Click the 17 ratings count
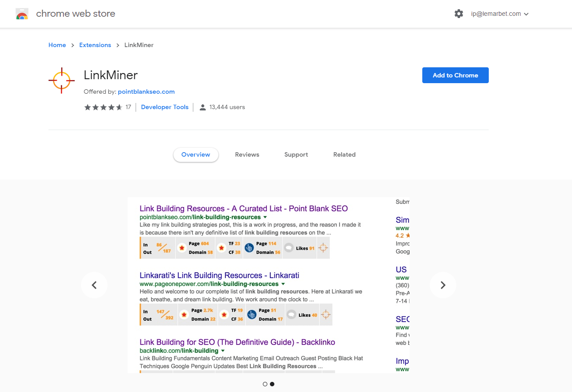 click(x=128, y=107)
